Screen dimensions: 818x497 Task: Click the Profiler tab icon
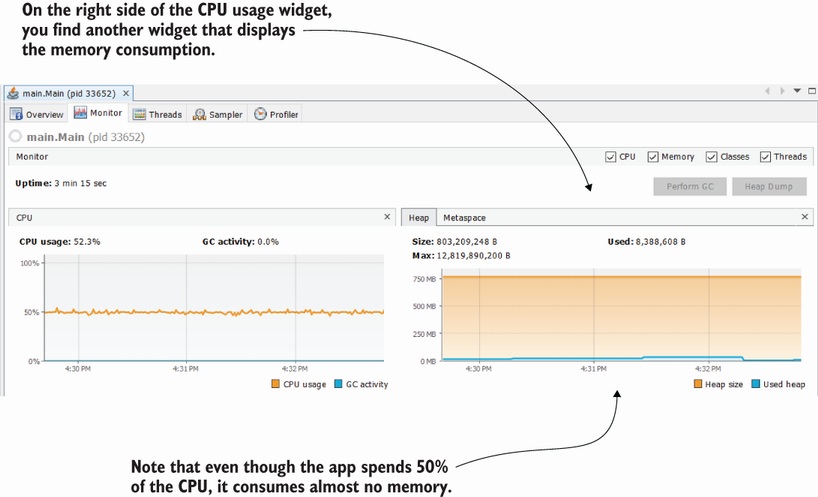pyautogui.click(x=260, y=114)
